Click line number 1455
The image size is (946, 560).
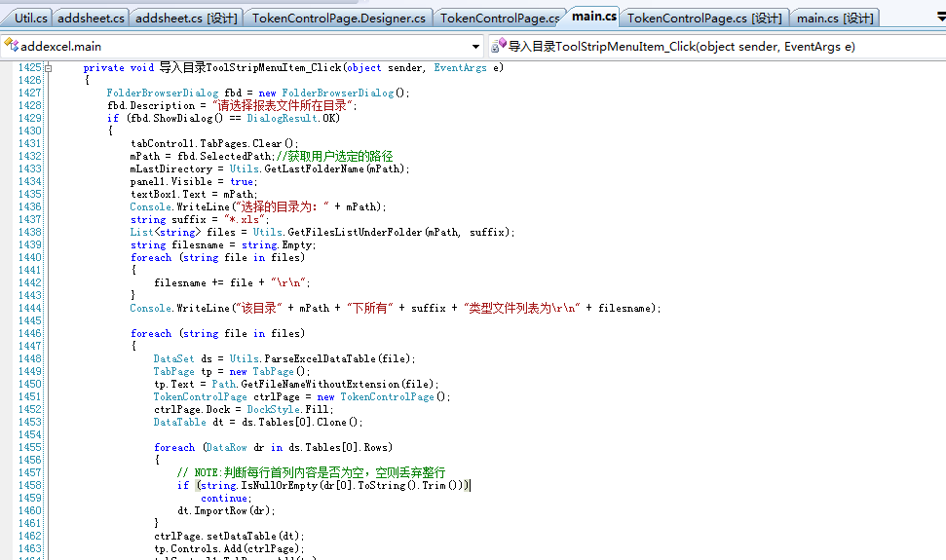point(29,447)
